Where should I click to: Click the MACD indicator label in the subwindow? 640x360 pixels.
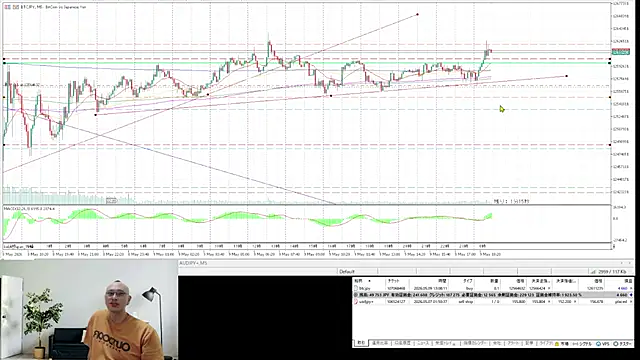pos(29,209)
